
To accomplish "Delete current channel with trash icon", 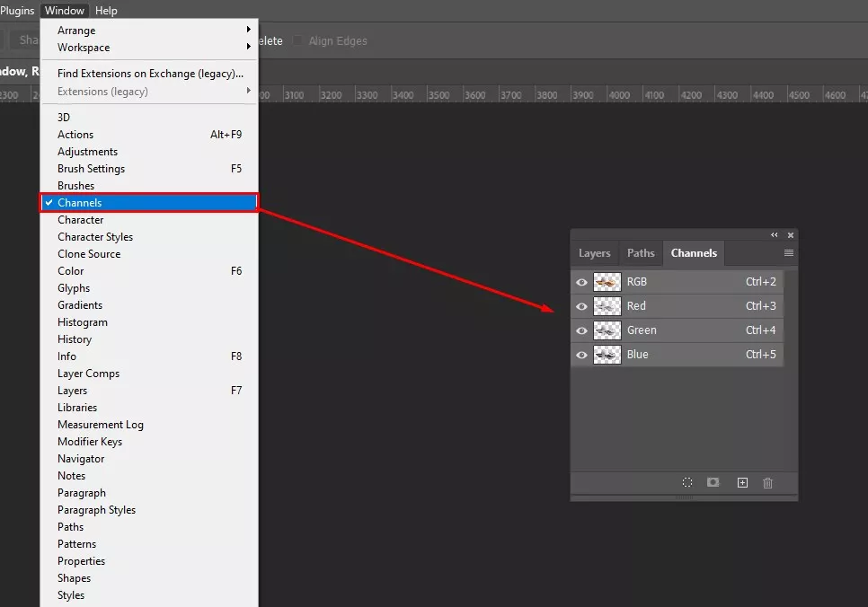I will click(x=767, y=482).
